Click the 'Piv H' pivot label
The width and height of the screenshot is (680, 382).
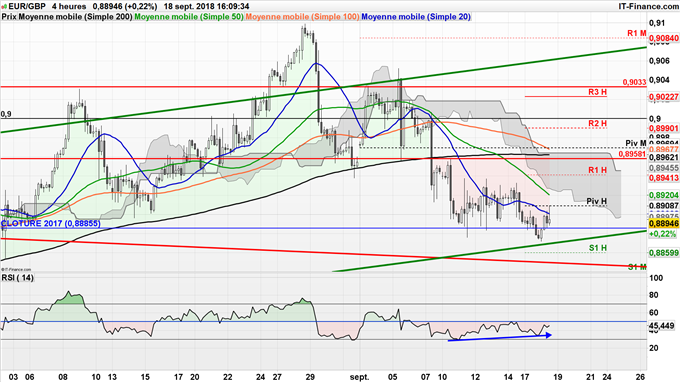[x=596, y=201]
